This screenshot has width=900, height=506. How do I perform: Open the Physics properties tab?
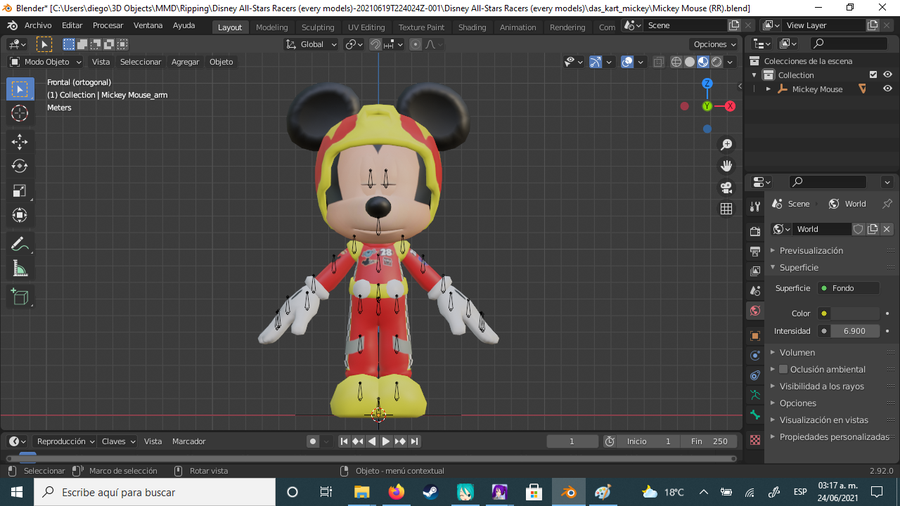pos(755,356)
